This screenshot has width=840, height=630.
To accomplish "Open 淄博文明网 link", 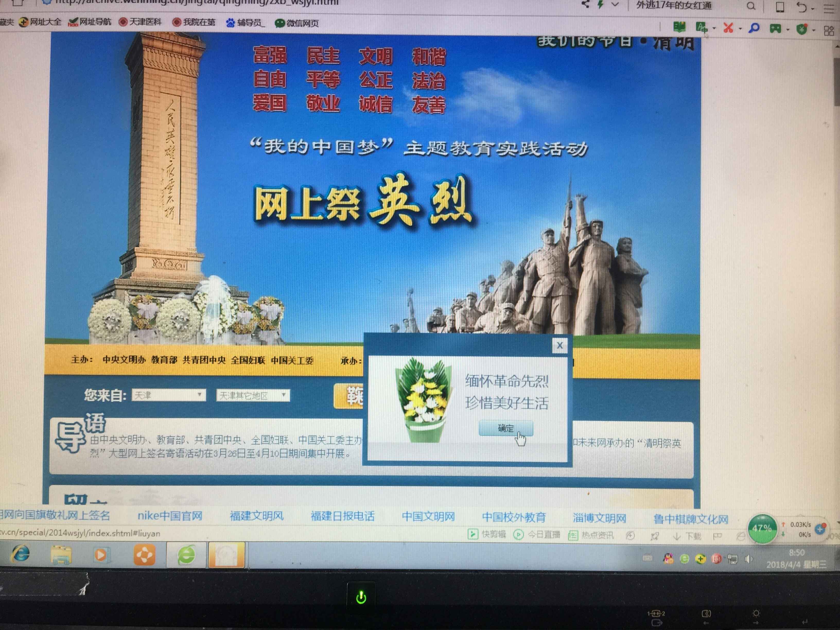I will (600, 518).
